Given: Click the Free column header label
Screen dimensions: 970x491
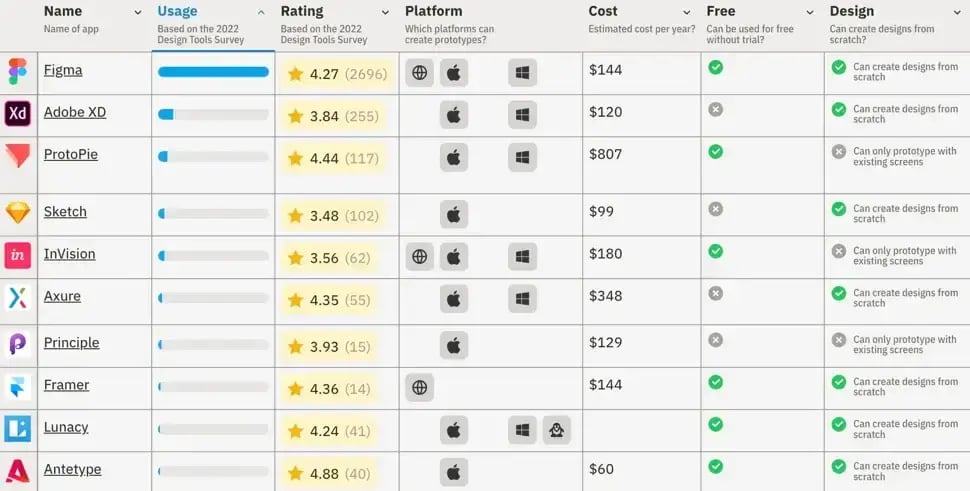Looking at the screenshot, I should coord(721,11).
